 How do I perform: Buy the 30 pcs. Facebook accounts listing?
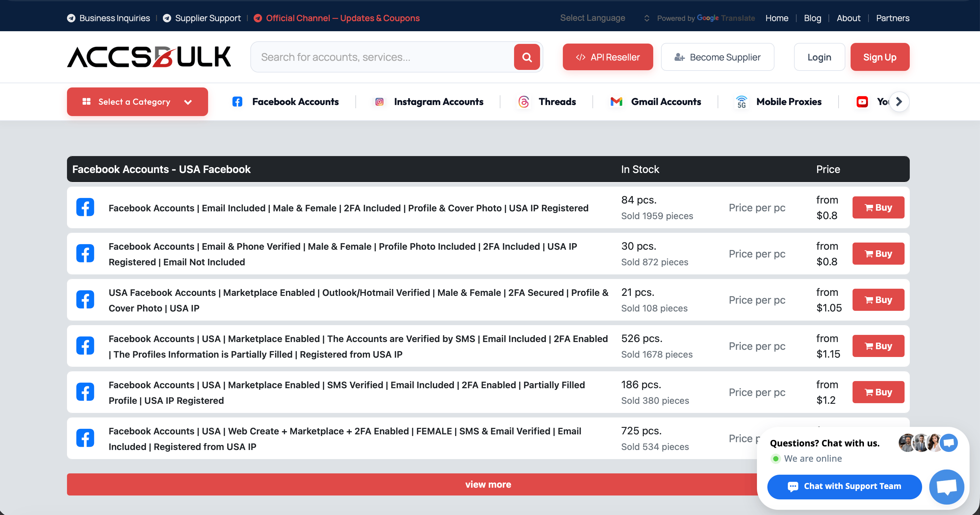pos(879,253)
